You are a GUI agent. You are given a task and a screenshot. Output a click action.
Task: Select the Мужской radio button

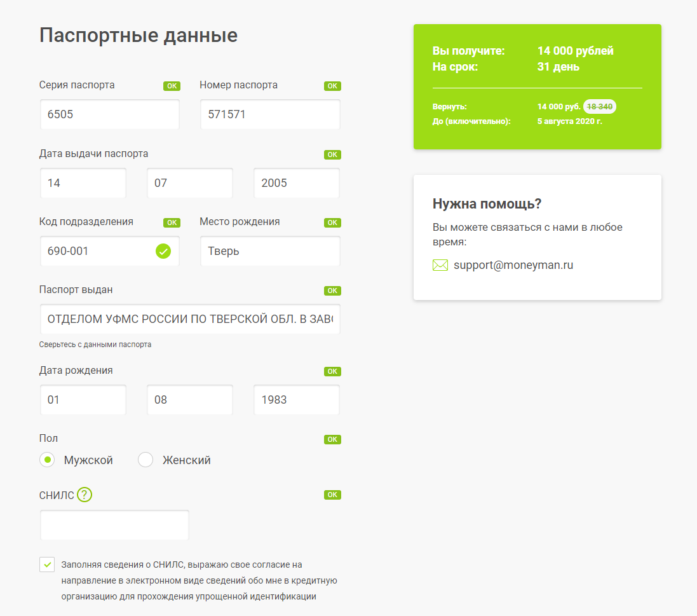tap(47, 460)
